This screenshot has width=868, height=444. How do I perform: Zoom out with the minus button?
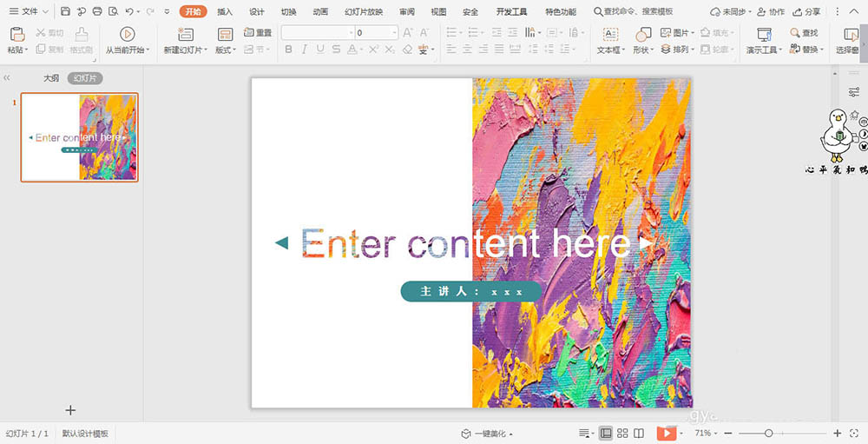tap(728, 433)
